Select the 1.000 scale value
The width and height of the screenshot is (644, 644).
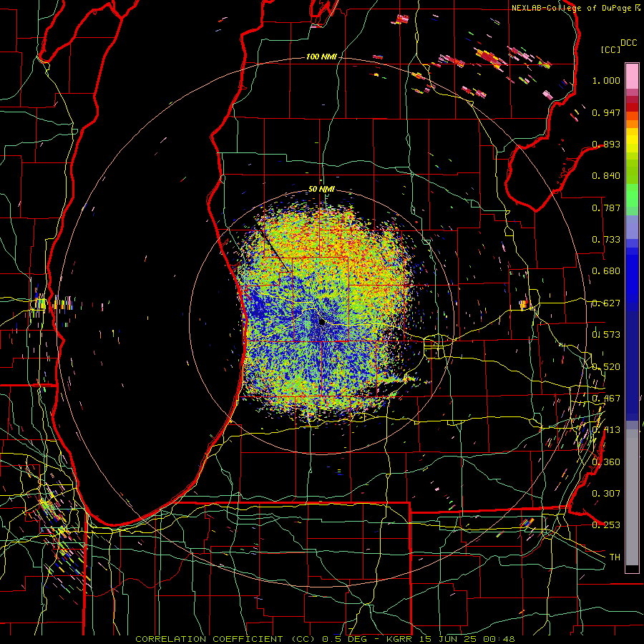(606, 80)
